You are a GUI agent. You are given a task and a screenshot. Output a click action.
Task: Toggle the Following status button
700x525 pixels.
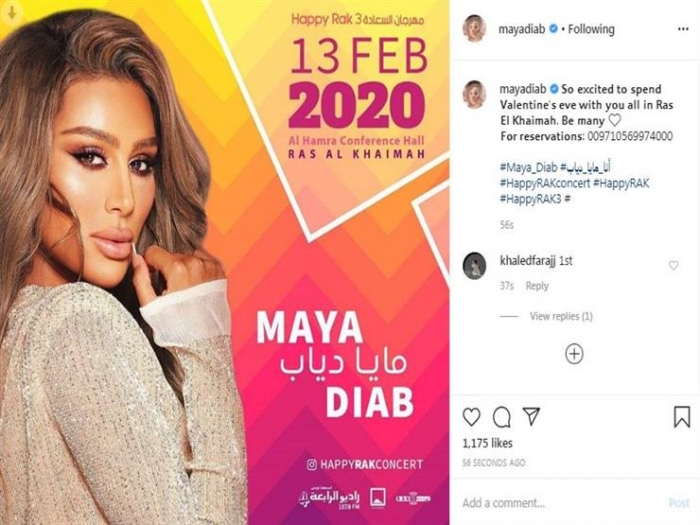[x=591, y=29]
